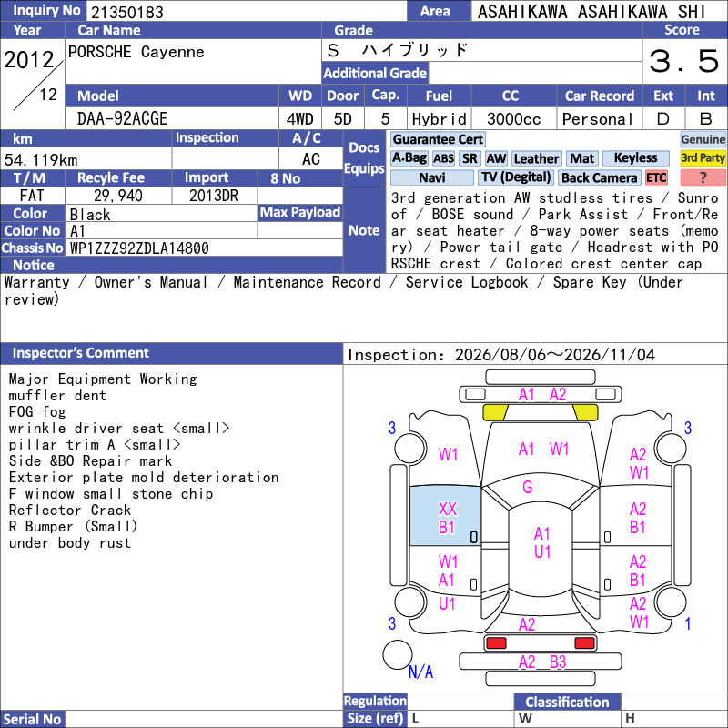Click the 'F window small stone chip' comment
The width and height of the screenshot is (728, 728).
(x=110, y=493)
